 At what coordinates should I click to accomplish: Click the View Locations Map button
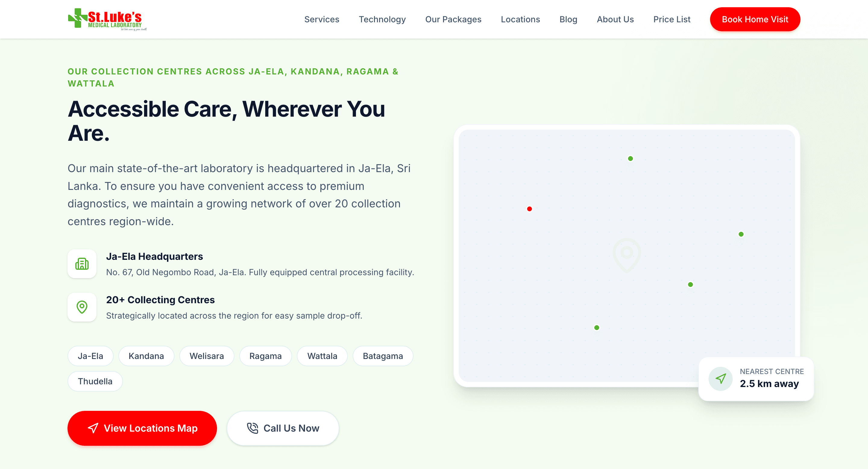coord(142,428)
